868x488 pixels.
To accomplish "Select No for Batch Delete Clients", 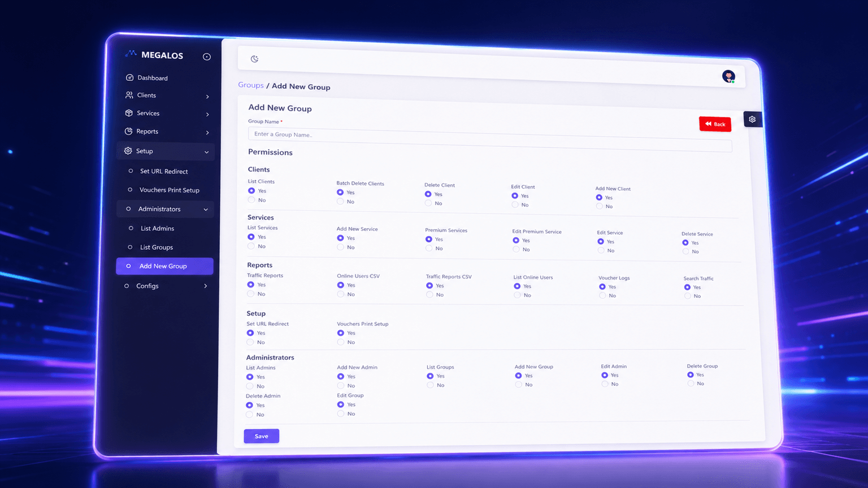I will tap(340, 202).
